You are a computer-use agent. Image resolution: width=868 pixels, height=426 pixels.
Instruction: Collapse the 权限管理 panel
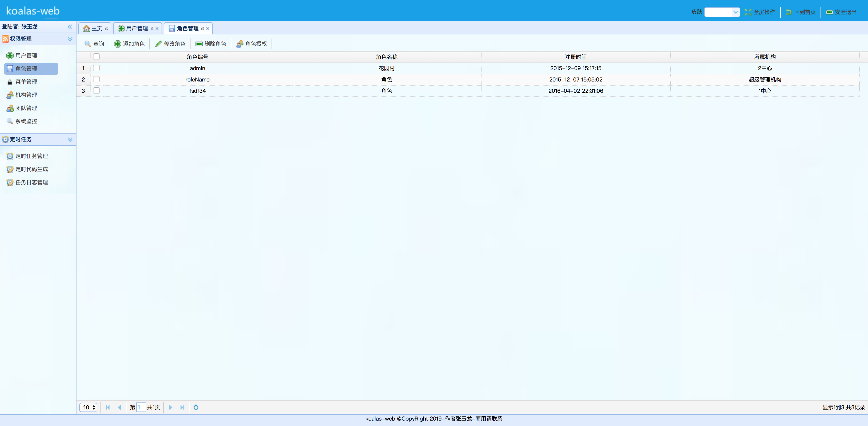(70, 39)
